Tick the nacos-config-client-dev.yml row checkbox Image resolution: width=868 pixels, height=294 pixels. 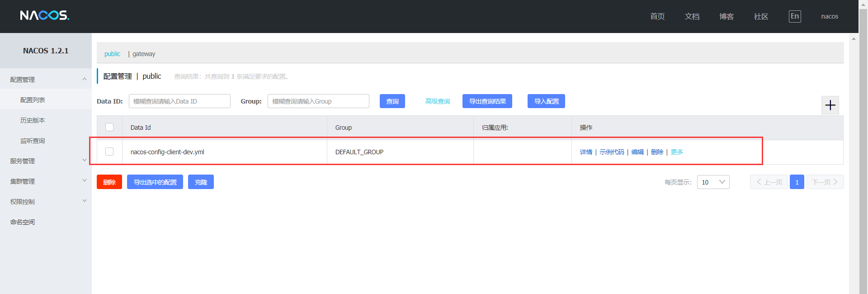[109, 152]
